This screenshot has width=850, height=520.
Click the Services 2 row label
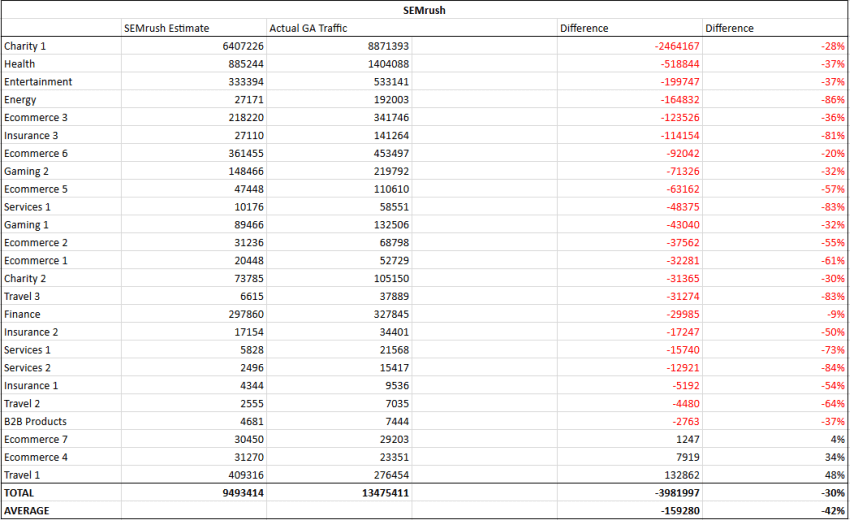click(61, 368)
